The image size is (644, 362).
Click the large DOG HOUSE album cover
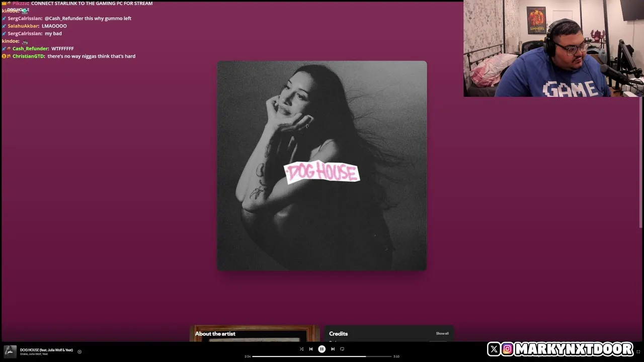pos(322,166)
